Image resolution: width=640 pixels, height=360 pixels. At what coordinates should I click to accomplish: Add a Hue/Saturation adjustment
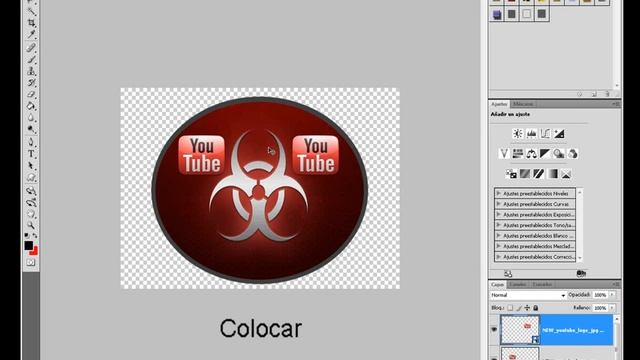point(518,153)
